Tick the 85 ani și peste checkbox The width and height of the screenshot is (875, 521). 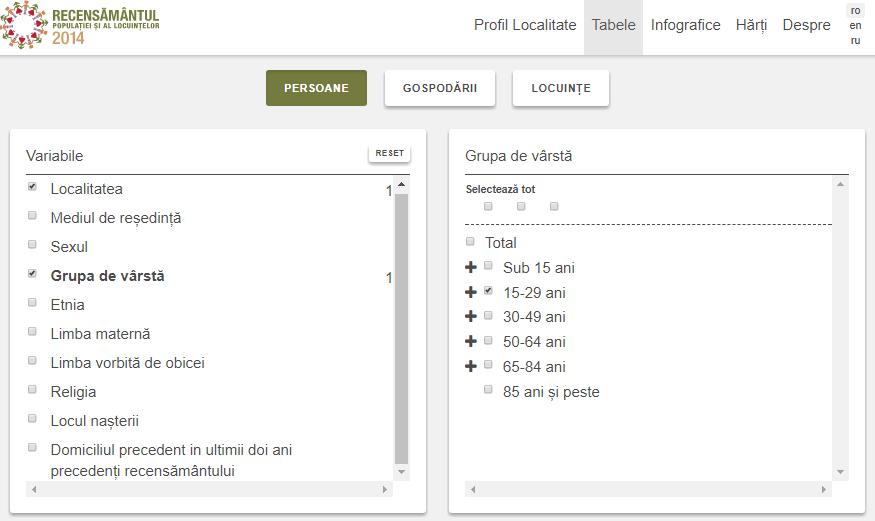[488, 390]
